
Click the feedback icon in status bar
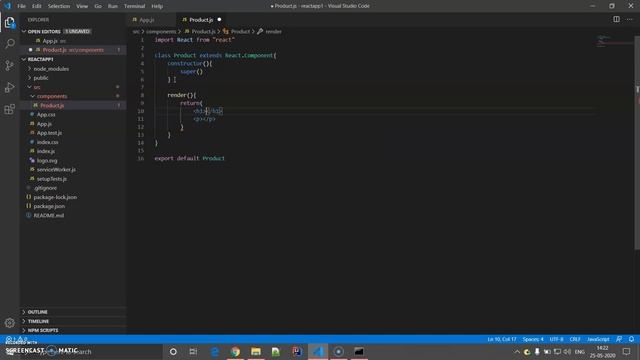619,339
